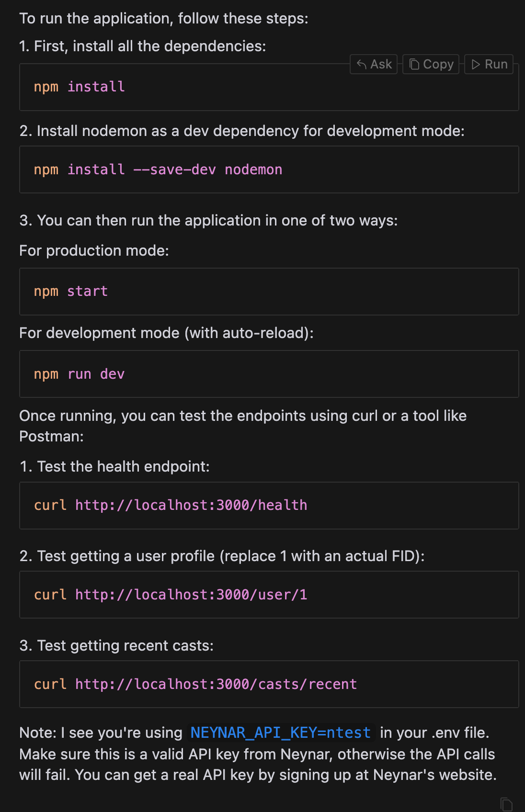This screenshot has height=812, width=525.
Task: Click the localhost:3000/health URL
Action: coord(191,505)
